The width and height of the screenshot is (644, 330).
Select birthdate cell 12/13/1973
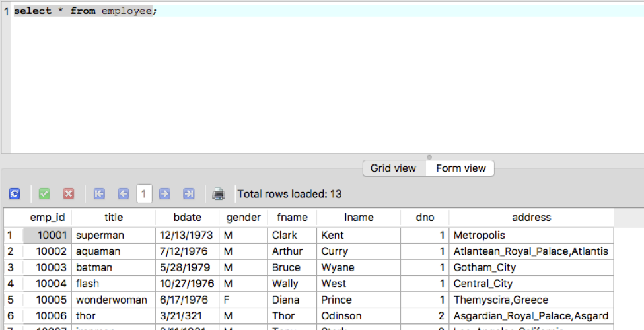(x=188, y=235)
